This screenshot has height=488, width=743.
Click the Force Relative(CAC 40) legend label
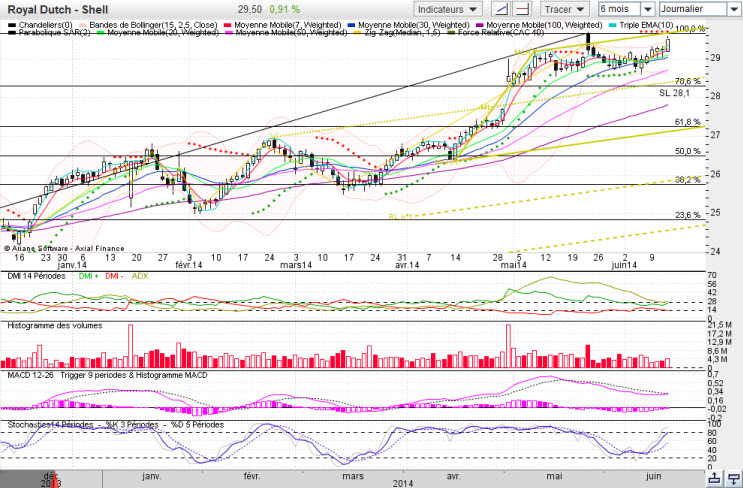tap(501, 33)
